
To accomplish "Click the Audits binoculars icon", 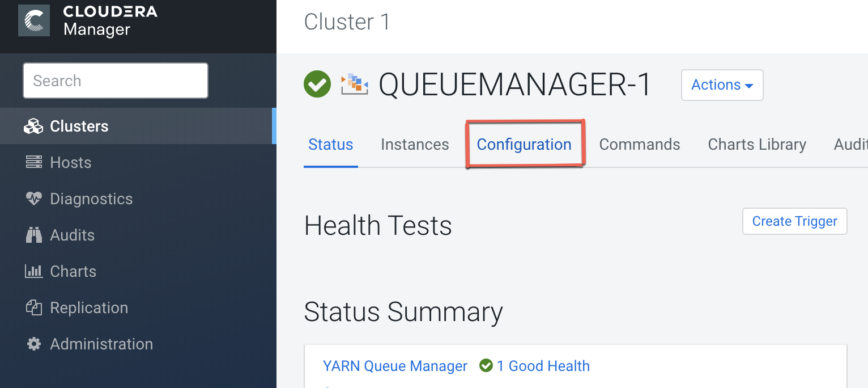I will coord(34,235).
